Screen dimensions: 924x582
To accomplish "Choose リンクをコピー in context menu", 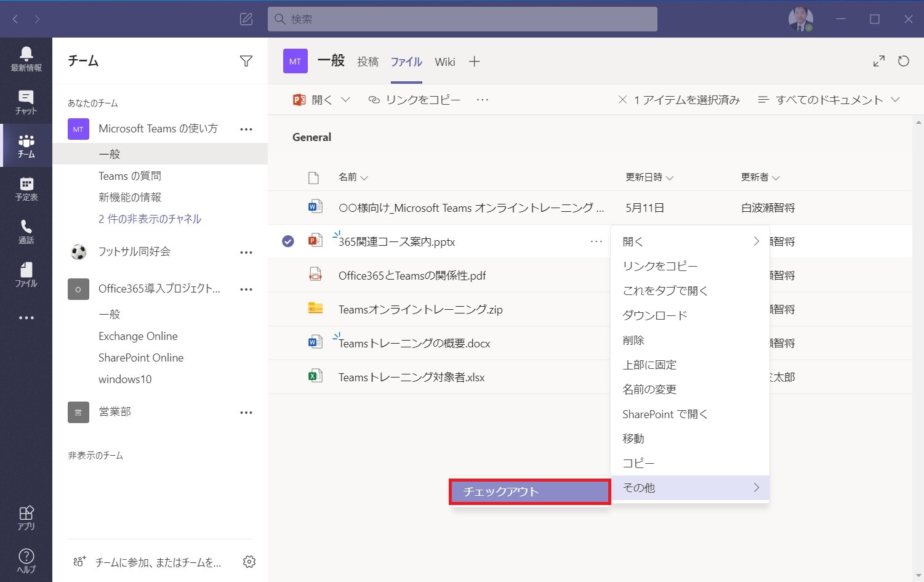I will point(690,266).
